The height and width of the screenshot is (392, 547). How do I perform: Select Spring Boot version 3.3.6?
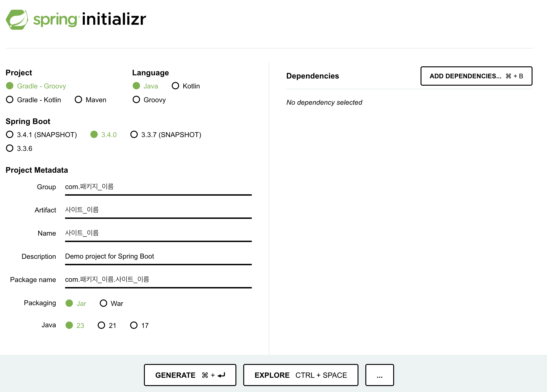(x=10, y=148)
